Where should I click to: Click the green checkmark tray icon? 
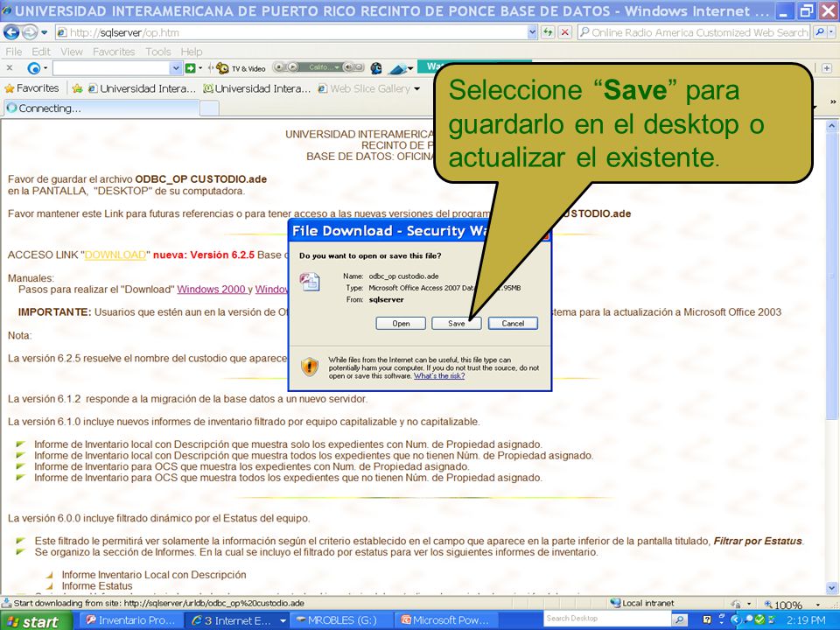coord(759,620)
